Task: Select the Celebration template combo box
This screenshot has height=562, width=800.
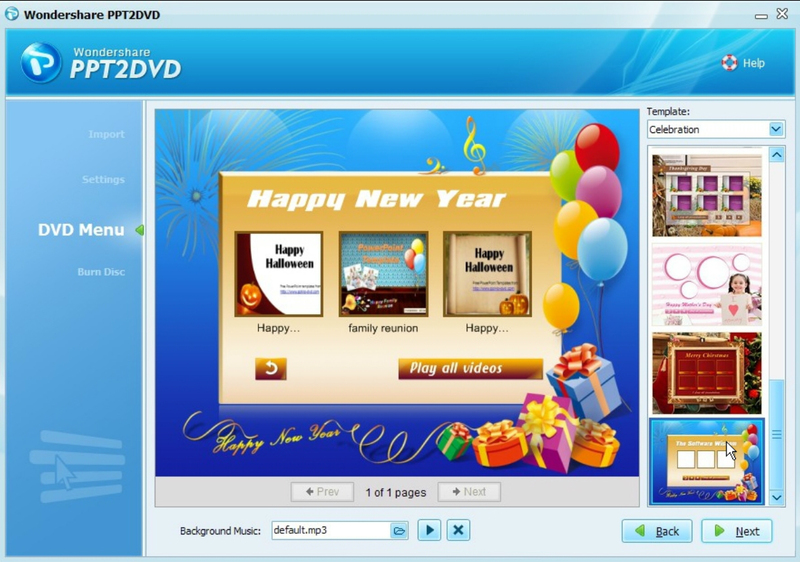Action: (716, 130)
